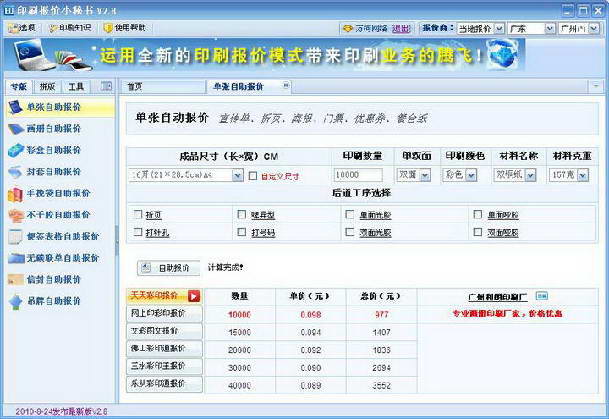Open the 广州和朗印刷厂 link

(x=498, y=297)
